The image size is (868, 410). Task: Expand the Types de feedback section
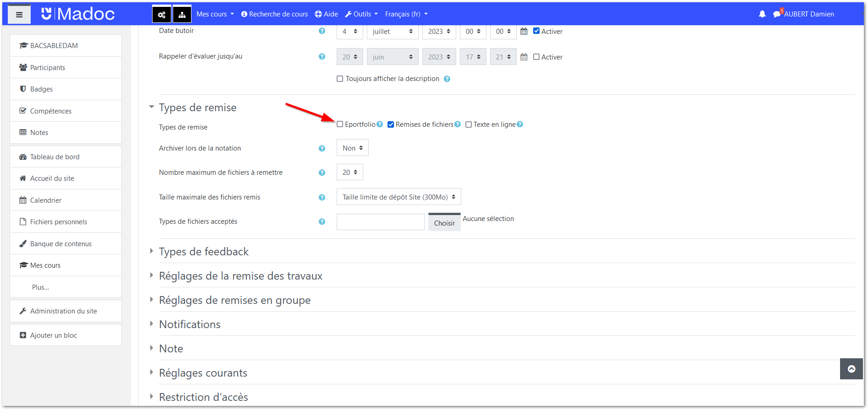[x=203, y=252]
